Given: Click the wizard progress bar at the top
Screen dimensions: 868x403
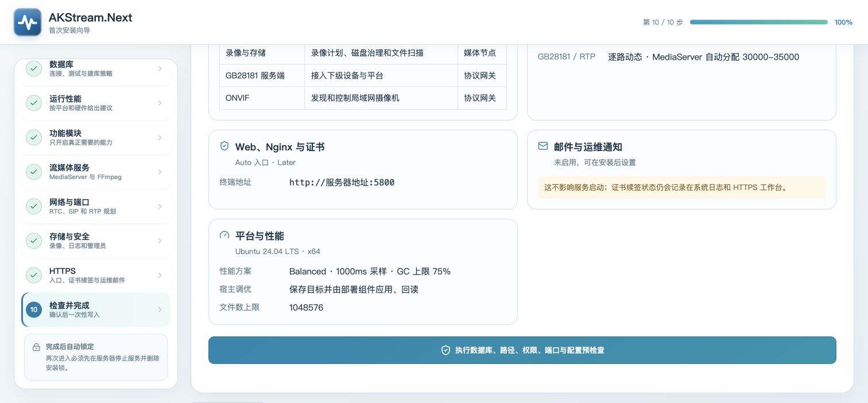Looking at the screenshot, I should click(759, 22).
